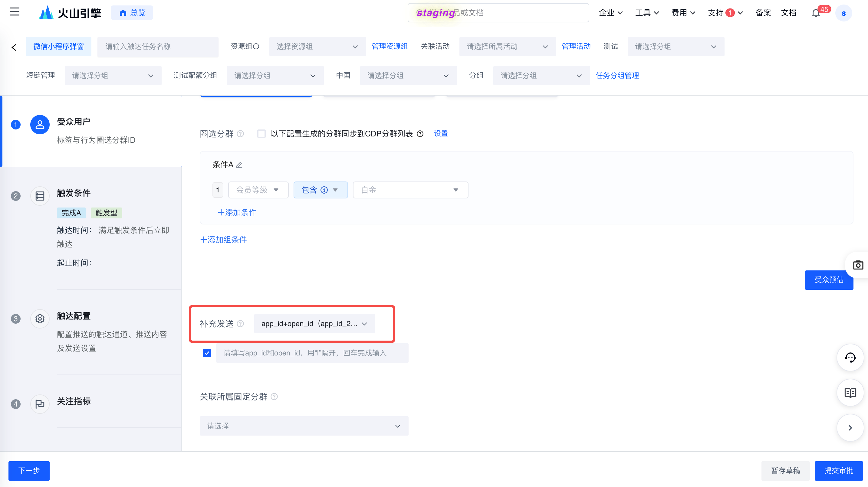
Task: Click the app_id and open_id input field
Action: (312, 353)
